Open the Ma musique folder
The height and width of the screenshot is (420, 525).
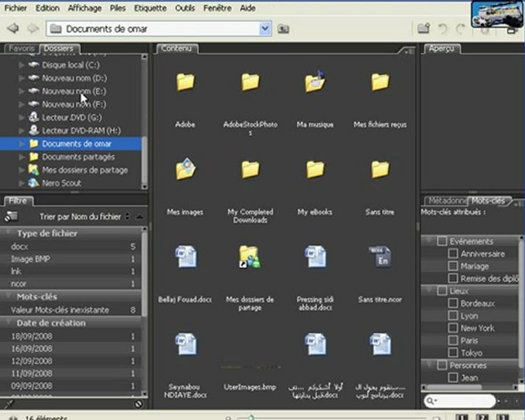click(315, 82)
